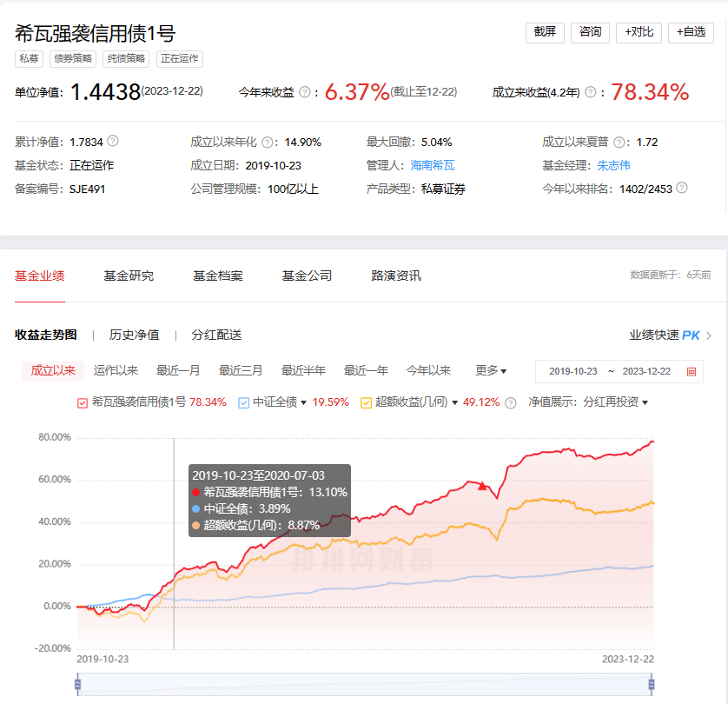The width and height of the screenshot is (728, 704).
Task: Click the range slider track below chart
Action: pos(365,685)
